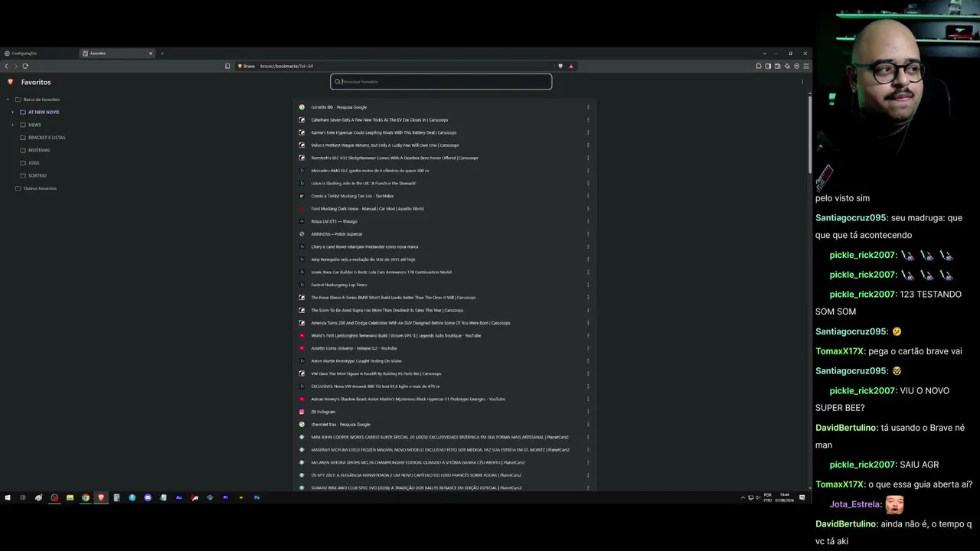Expand the NEWS folder arrow

[x=13, y=125]
